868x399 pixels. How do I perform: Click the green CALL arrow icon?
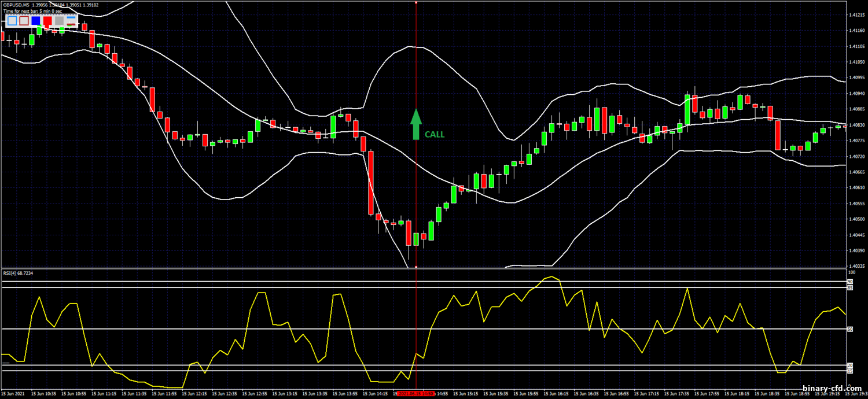[415, 124]
